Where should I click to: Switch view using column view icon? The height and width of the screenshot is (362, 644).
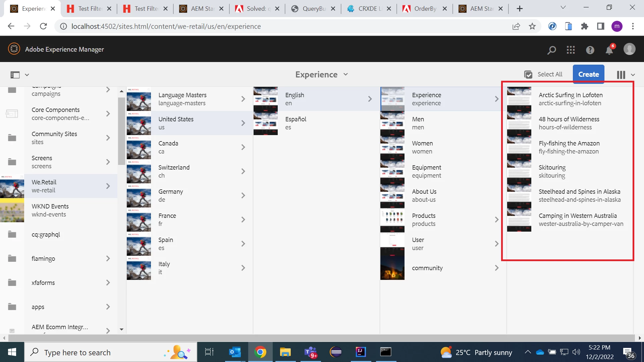click(x=621, y=75)
